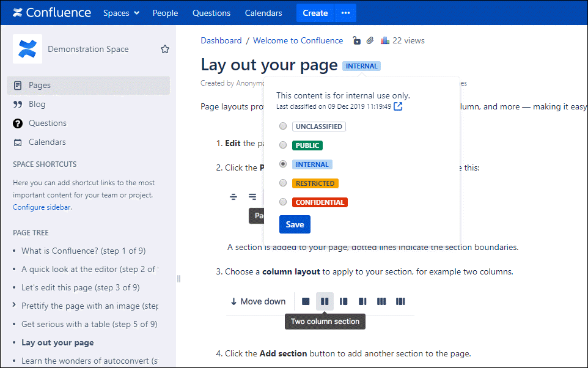Star the Demonstration Space as favorite
This screenshot has width=588, height=368.
click(x=165, y=49)
